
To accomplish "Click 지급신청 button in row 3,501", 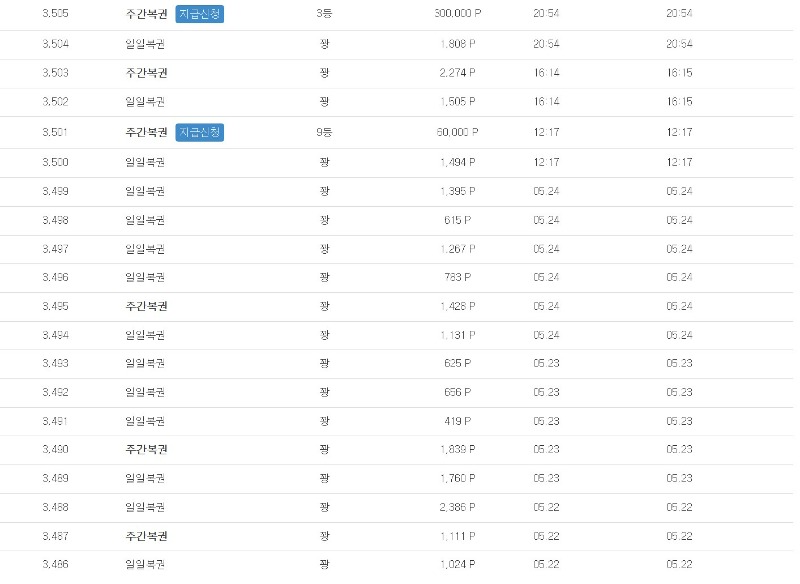I will (199, 133).
